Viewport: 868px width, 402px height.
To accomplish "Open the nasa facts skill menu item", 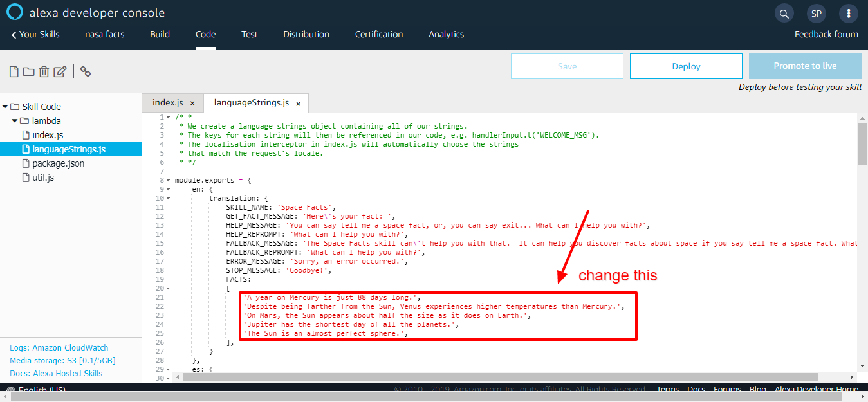I will click(105, 34).
